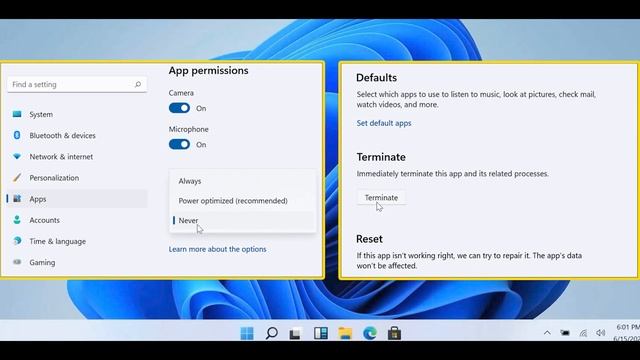Open taskbar Search
Viewport: 640px width, 360px height.
pos(271,333)
